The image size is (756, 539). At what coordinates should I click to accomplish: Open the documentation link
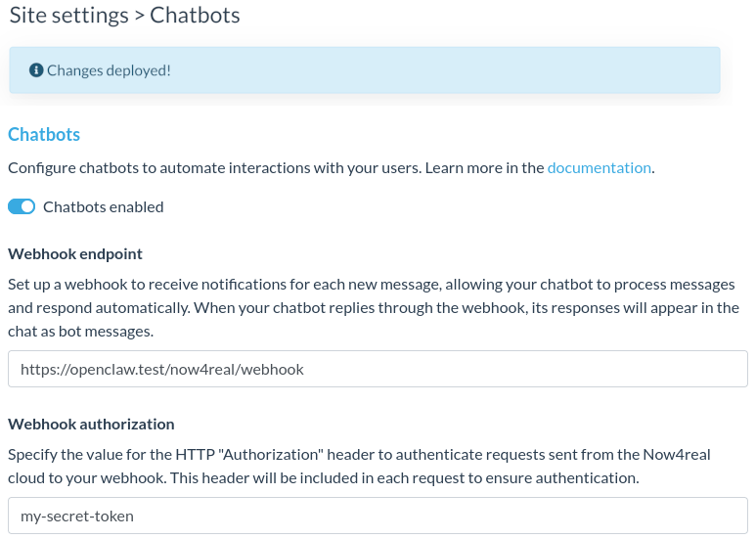pos(599,167)
